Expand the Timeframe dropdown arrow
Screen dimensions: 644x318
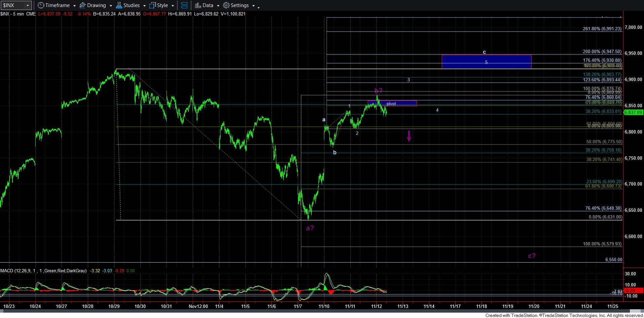tap(74, 6)
